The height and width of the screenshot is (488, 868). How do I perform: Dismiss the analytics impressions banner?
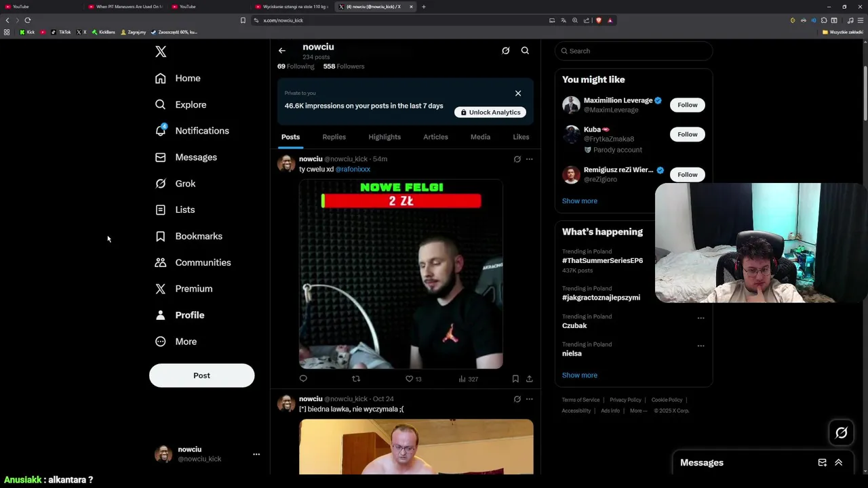(x=518, y=94)
